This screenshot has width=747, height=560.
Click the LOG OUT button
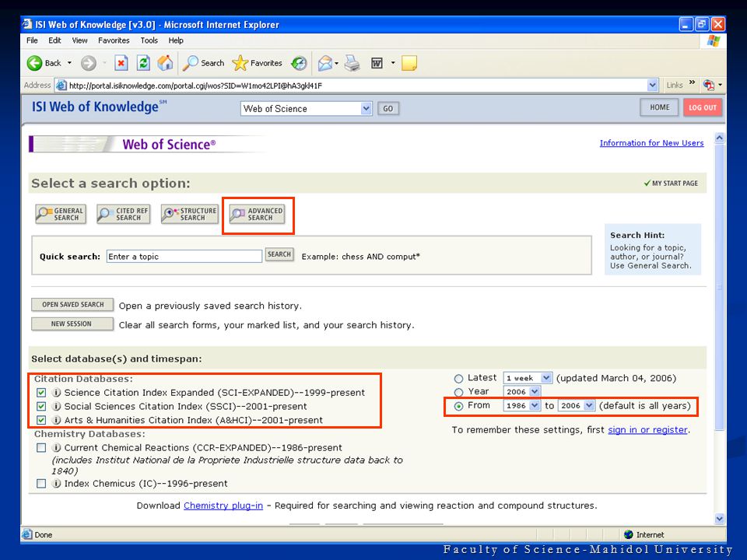tap(703, 107)
